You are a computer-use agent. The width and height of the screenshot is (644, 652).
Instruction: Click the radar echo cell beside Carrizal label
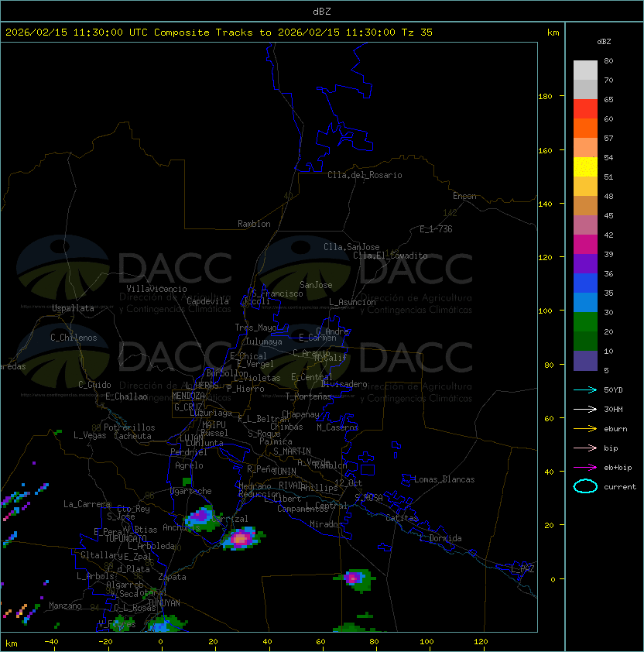(202, 518)
